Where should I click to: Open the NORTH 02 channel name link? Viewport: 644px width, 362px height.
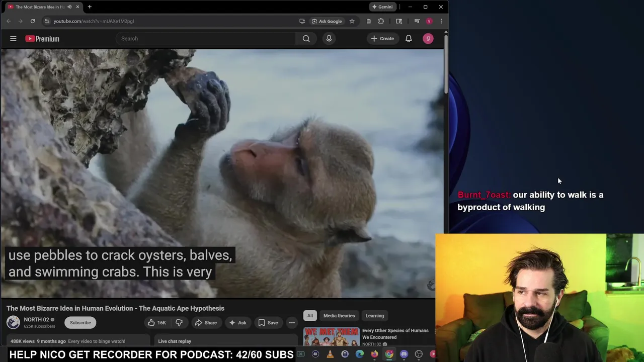point(37,320)
